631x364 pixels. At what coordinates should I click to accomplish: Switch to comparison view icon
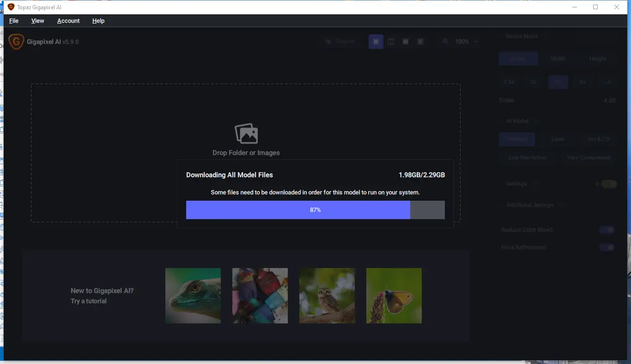[420, 42]
